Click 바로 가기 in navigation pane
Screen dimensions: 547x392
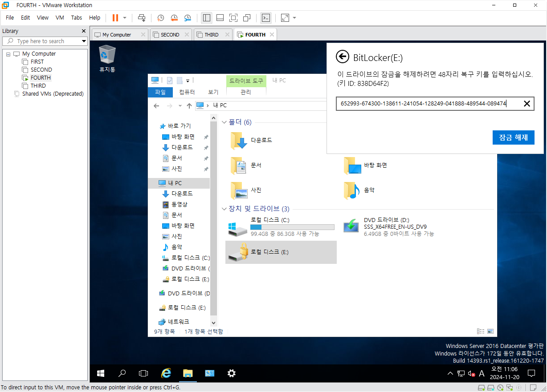pos(175,126)
